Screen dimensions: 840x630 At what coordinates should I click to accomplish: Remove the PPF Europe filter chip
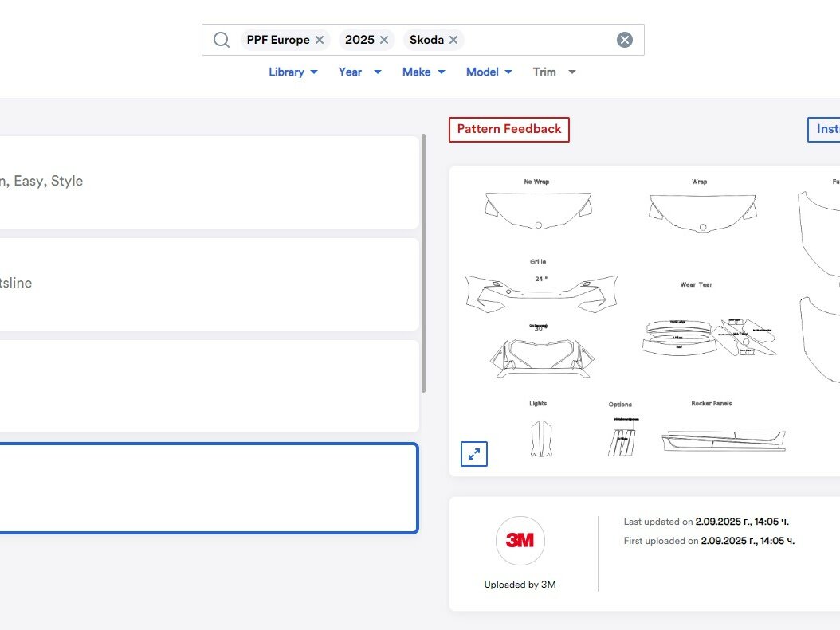pyautogui.click(x=319, y=39)
